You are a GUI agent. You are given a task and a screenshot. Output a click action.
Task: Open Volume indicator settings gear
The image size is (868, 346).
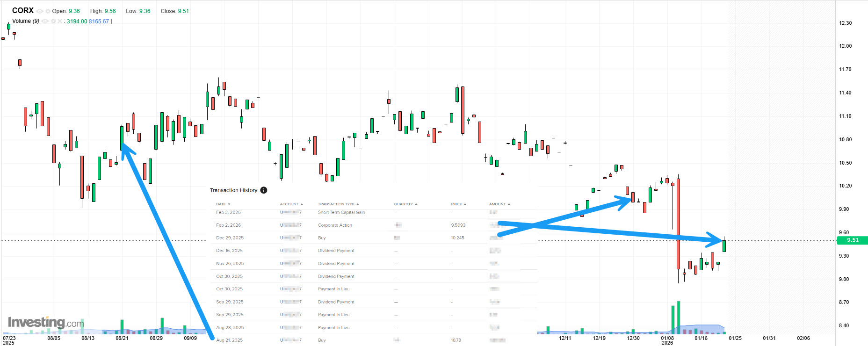coord(53,22)
